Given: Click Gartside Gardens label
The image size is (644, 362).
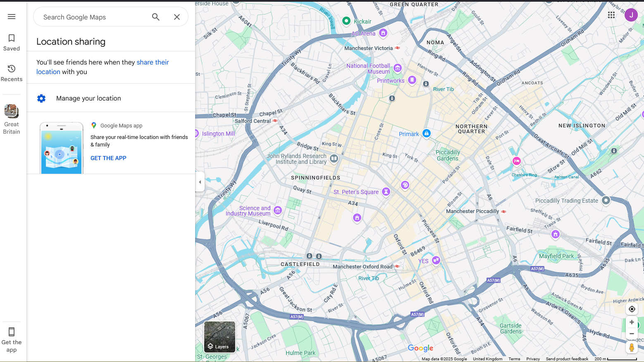Looking at the screenshot, I should [511, 328].
